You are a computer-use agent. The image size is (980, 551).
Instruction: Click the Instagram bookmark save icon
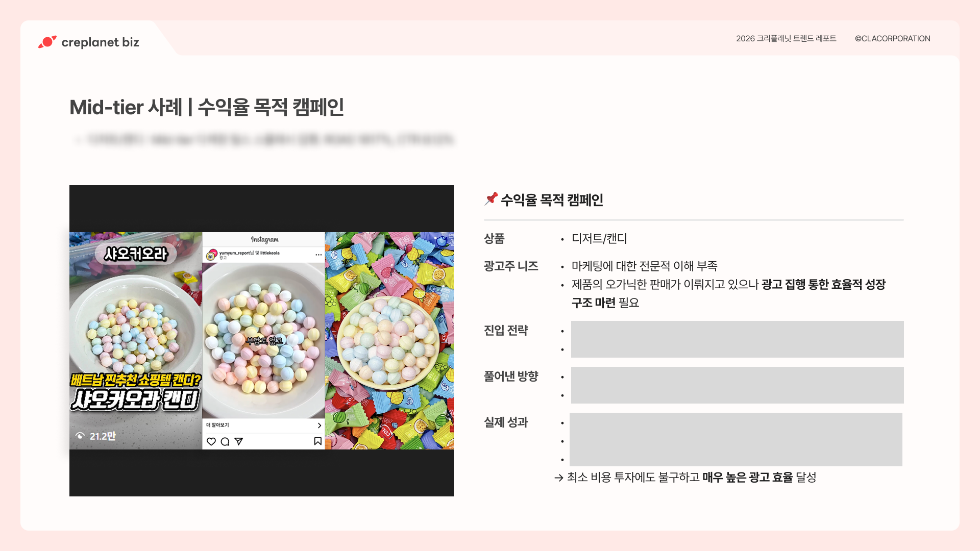[317, 441]
